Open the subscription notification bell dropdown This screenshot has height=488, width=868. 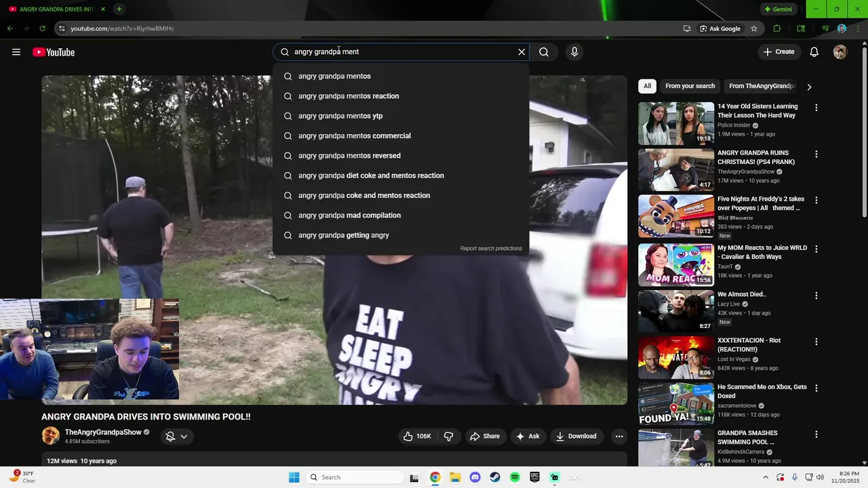(177, 436)
